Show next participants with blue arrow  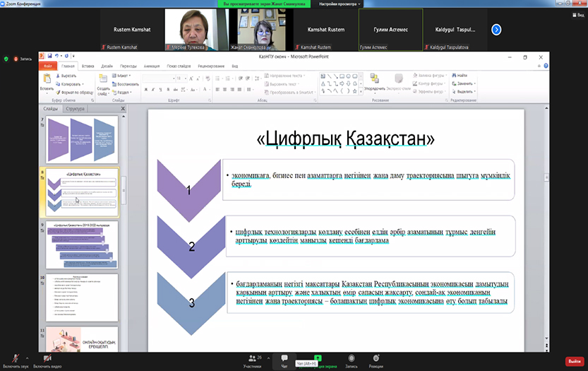point(496,29)
